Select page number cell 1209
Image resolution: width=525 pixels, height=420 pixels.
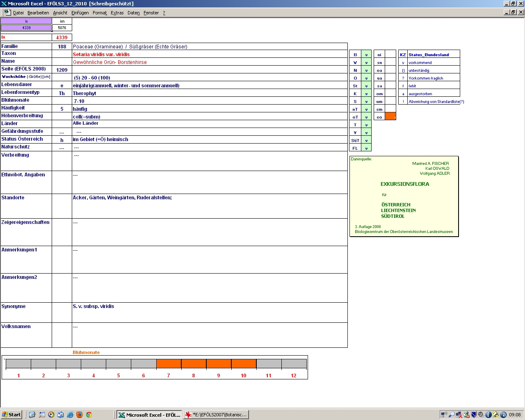[62, 70]
